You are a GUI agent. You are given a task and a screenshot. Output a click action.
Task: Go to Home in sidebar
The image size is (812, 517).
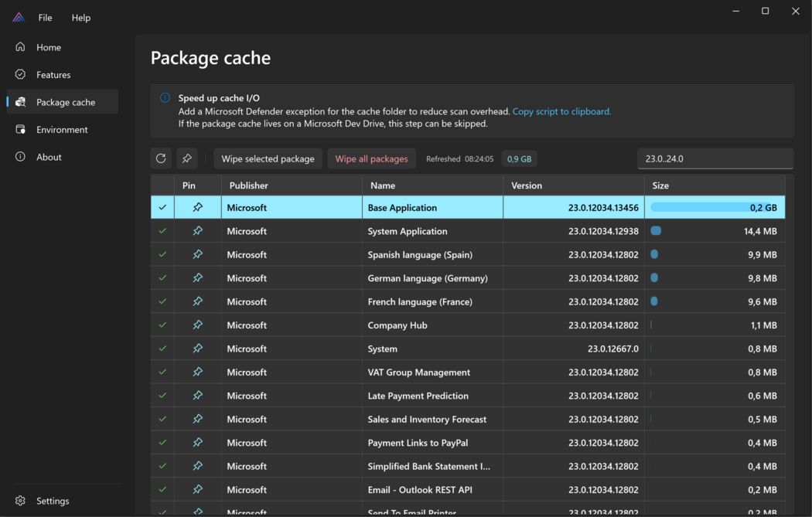(62, 47)
